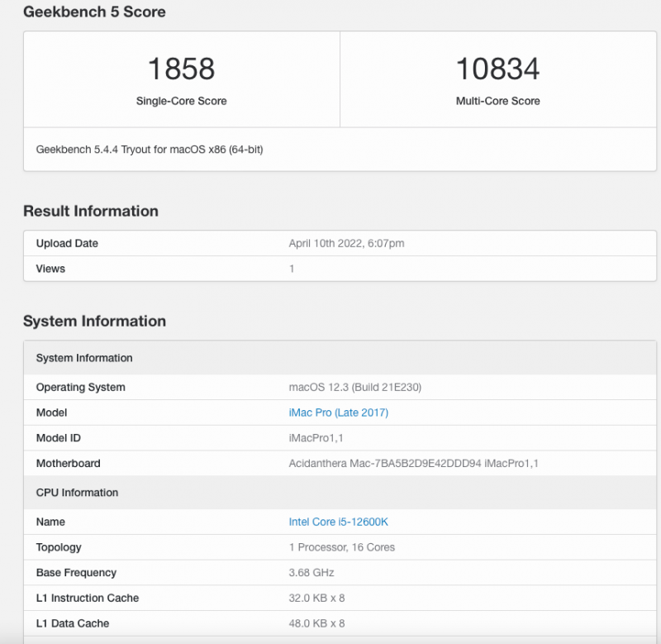Click the Acidanthera motherboard value
This screenshot has width=661, height=644.
[x=413, y=464]
